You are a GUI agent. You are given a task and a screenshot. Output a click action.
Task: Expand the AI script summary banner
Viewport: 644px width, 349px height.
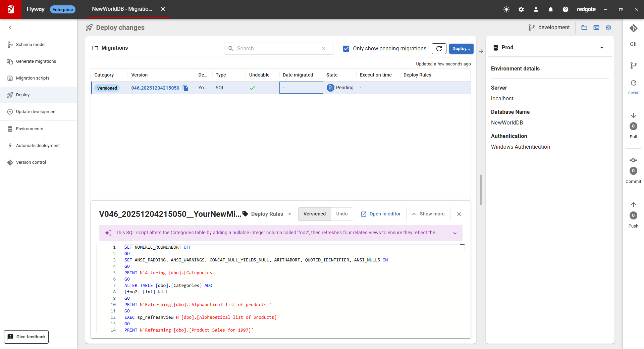tap(455, 233)
